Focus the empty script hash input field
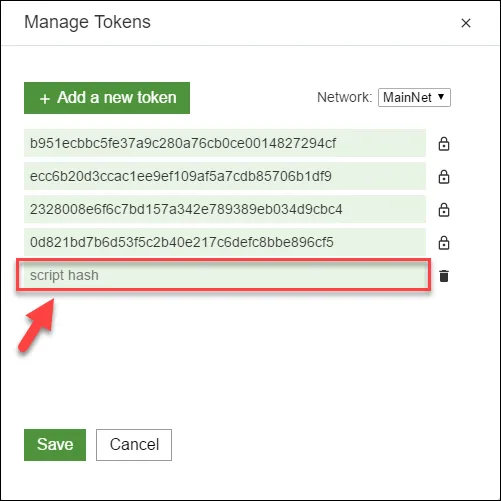501x501 pixels. (224, 275)
